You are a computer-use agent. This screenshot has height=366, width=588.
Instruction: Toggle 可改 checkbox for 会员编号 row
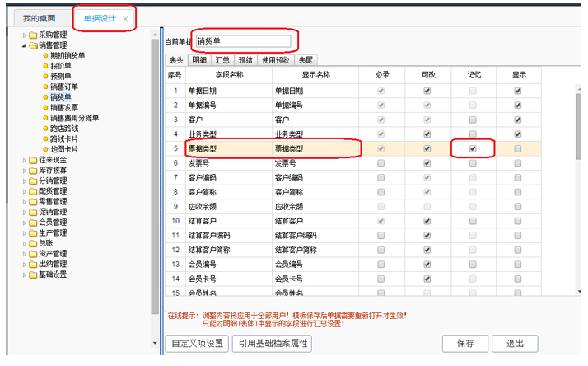click(427, 265)
